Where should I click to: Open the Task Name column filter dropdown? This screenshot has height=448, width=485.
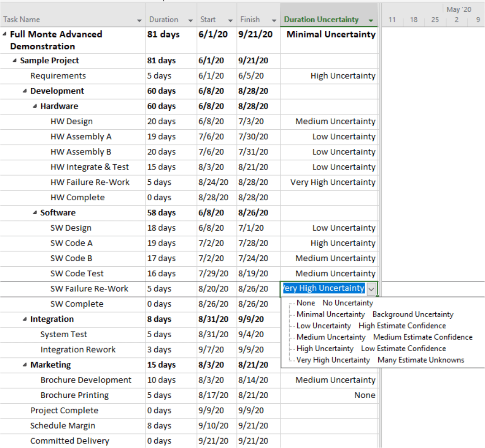[139, 20]
